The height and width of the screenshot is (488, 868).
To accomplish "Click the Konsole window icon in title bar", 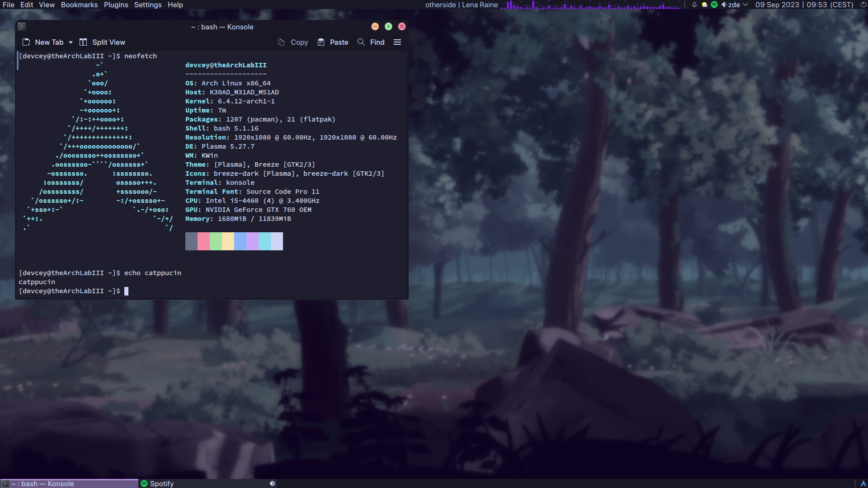I will (x=22, y=27).
